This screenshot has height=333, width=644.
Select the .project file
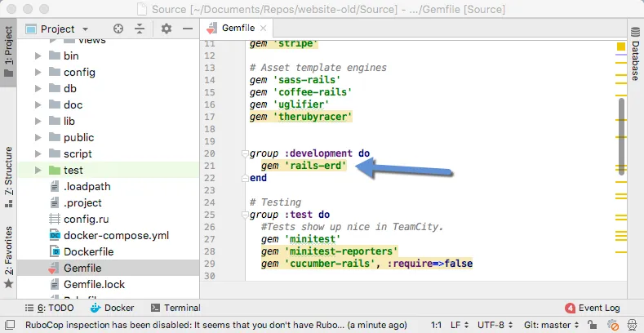[x=109, y=203]
